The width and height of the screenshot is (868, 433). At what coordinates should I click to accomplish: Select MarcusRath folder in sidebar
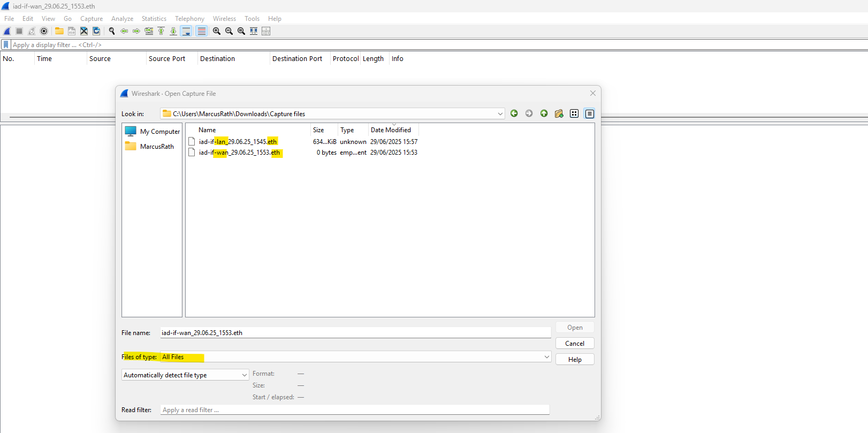(x=150, y=147)
